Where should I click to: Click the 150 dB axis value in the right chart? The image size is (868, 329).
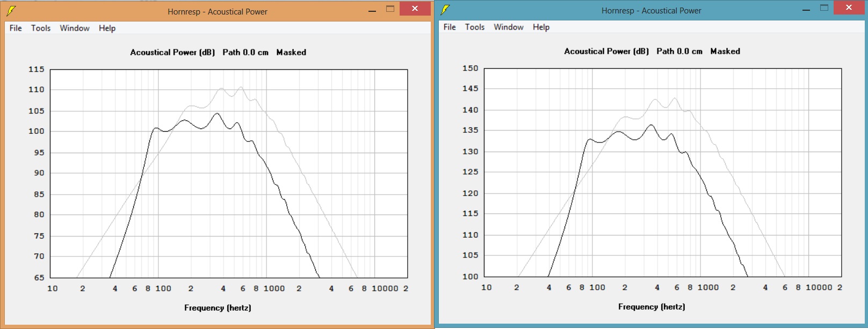coord(471,68)
